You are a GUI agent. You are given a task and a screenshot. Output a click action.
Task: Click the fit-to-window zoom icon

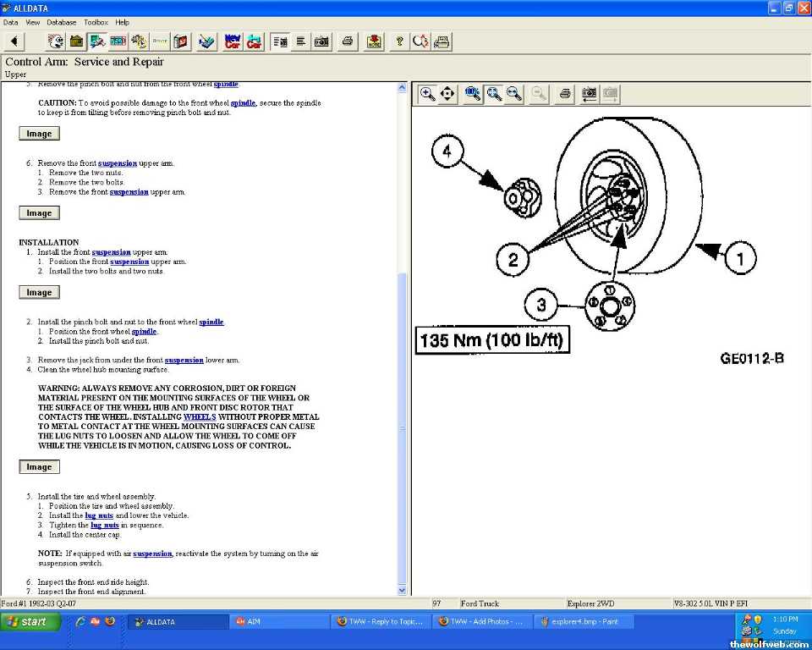tap(493, 94)
